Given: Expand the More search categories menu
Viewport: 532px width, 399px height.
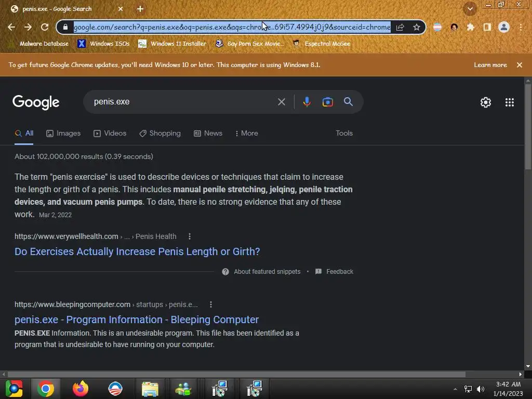Looking at the screenshot, I should coord(247,134).
